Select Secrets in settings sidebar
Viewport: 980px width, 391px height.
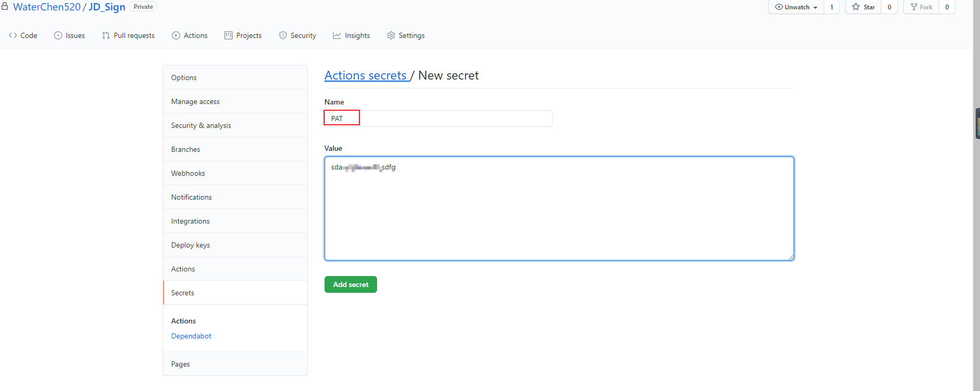183,293
